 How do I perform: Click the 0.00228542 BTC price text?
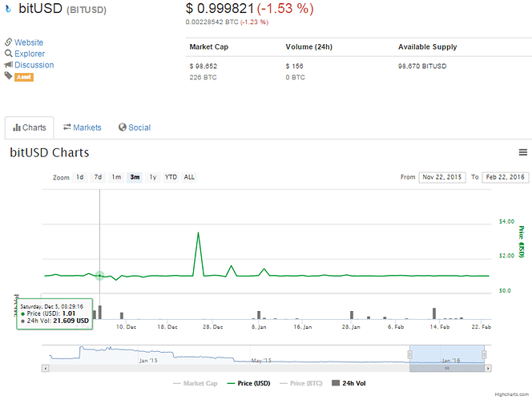point(212,22)
